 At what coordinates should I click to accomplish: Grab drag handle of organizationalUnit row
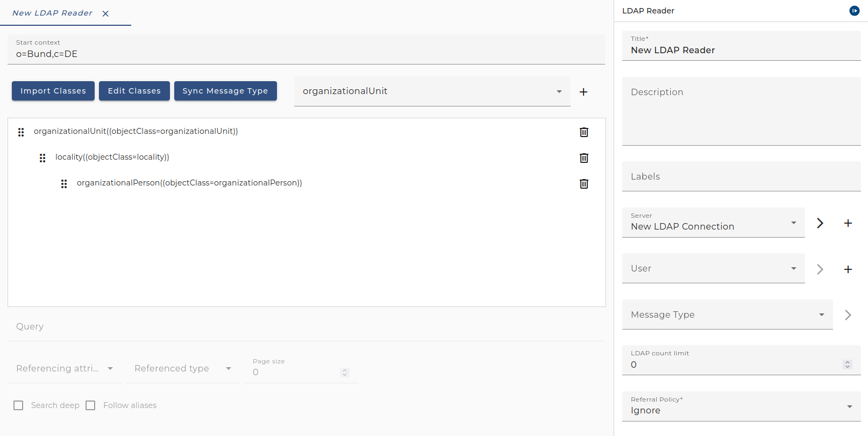[21, 132]
